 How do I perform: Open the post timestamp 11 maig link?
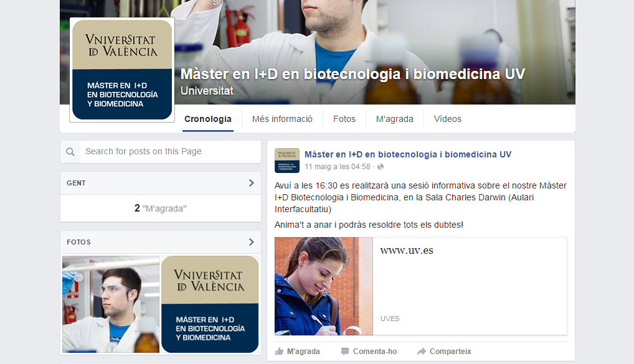point(338,167)
